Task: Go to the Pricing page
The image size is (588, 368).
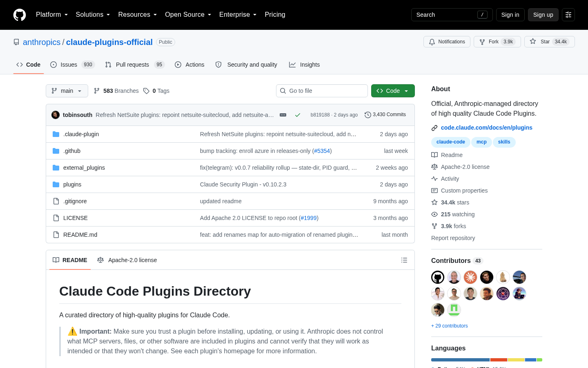Action: click(x=275, y=15)
